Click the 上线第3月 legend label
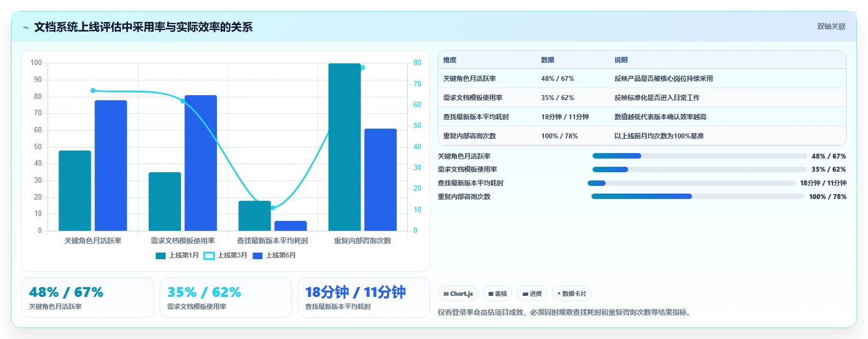 pos(232,255)
